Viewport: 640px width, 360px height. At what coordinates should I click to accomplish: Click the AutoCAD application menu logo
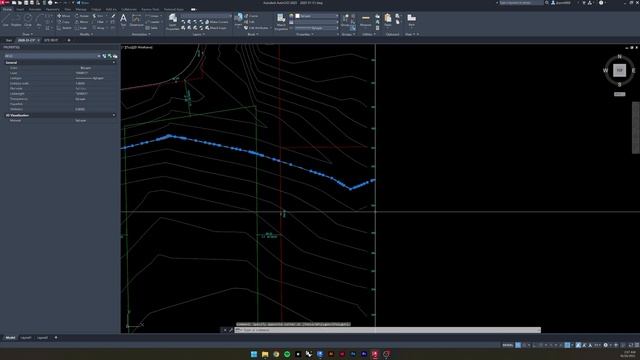(x=3, y=3)
